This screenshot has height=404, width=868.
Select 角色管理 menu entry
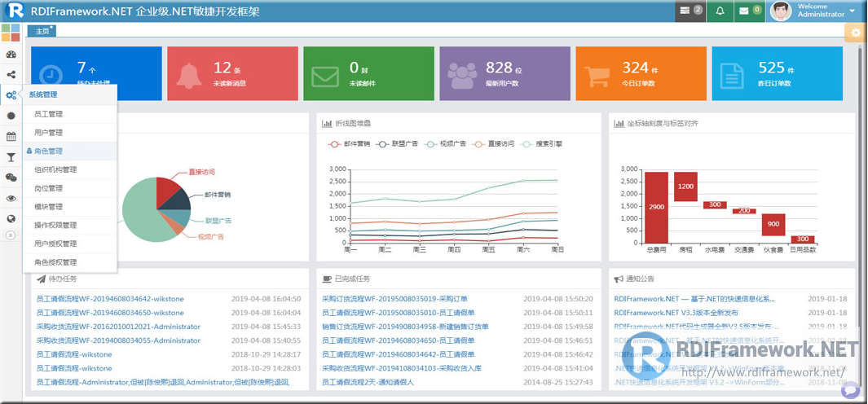click(70, 151)
